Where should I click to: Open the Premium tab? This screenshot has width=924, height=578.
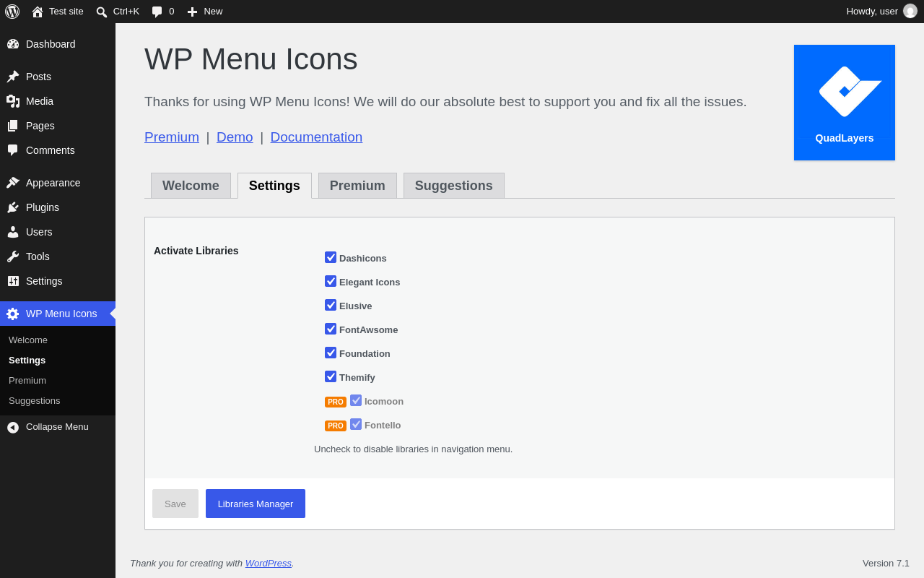pos(357,186)
